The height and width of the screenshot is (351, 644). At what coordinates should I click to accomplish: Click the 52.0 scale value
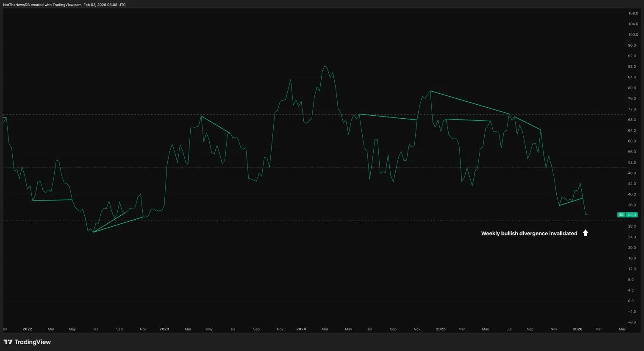632,162
